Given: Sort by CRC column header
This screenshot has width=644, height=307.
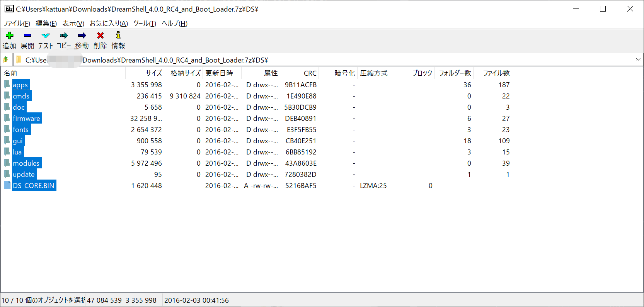Looking at the screenshot, I should point(300,73).
